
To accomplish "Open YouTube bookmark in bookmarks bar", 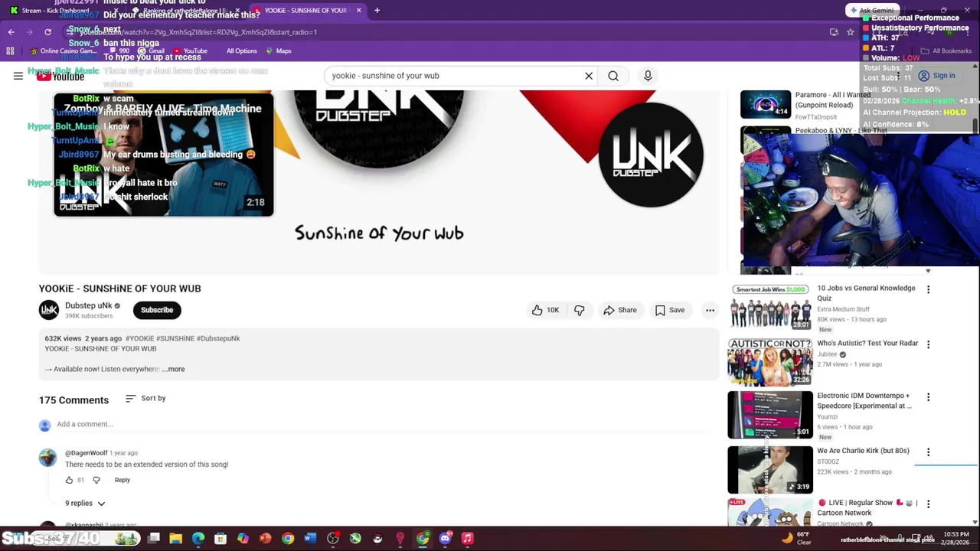I will click(x=190, y=51).
